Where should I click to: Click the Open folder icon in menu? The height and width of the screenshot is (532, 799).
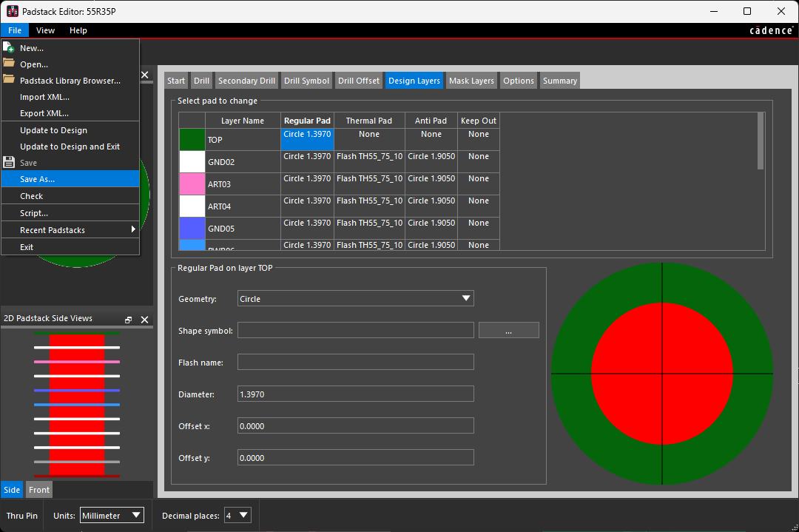click(9, 64)
